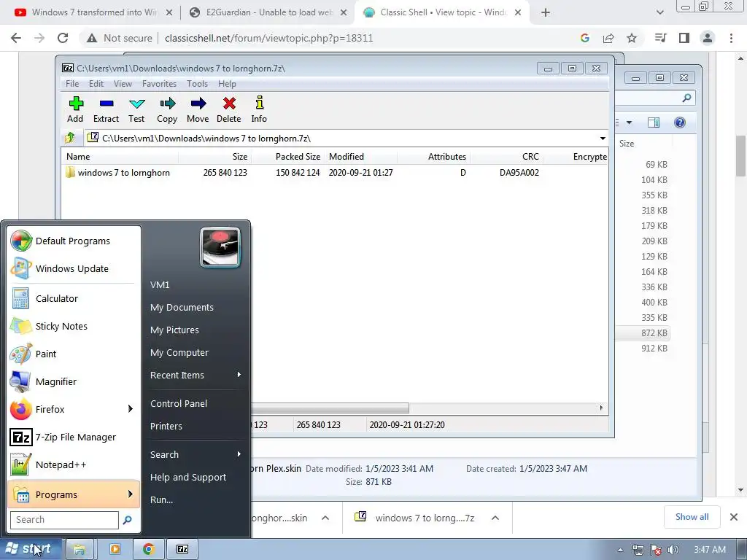The height and width of the screenshot is (560, 747).
Task: Open Default Programs from start menu
Action: 74,241
